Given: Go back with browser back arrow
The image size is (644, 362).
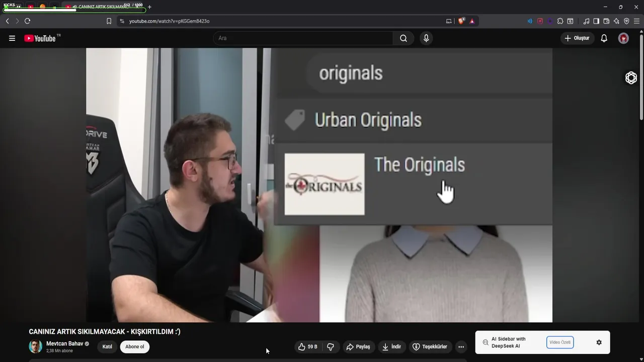Looking at the screenshot, I should [7, 21].
